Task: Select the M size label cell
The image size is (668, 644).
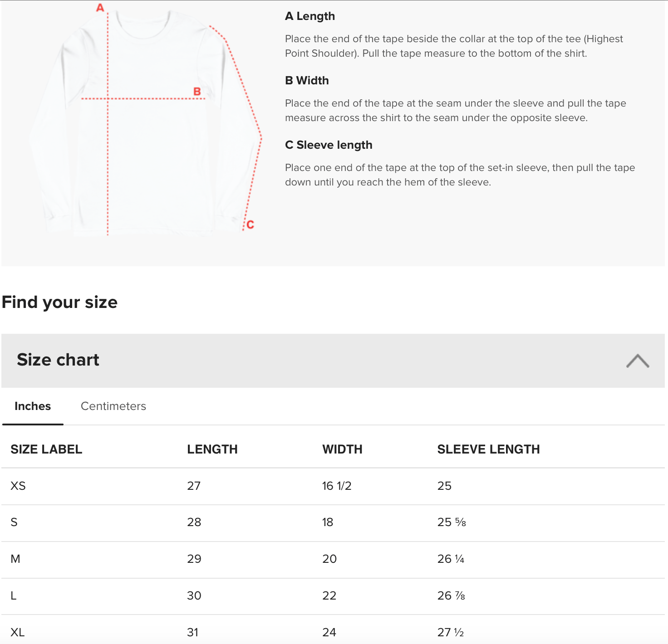Action: click(x=15, y=559)
